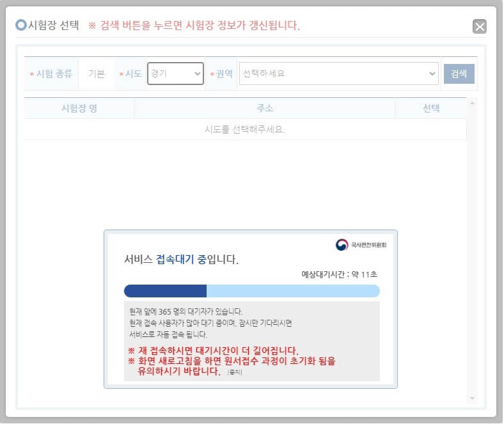This screenshot has height=424, width=504.
Task: Close the 시험장 선택 dialog with X
Action: (479, 26)
